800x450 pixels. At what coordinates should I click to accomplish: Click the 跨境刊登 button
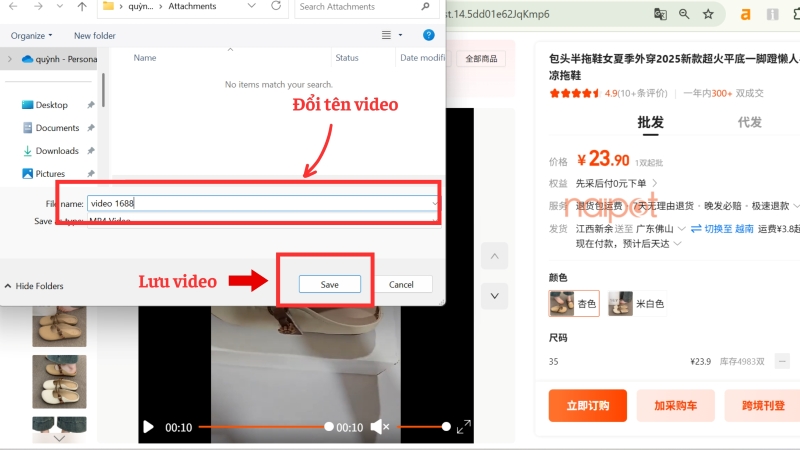(x=763, y=406)
